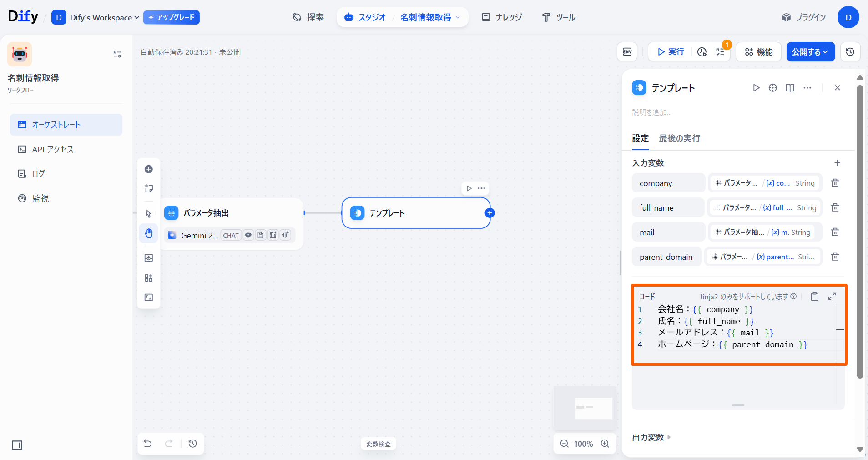Click the 実行 run button

671,52
